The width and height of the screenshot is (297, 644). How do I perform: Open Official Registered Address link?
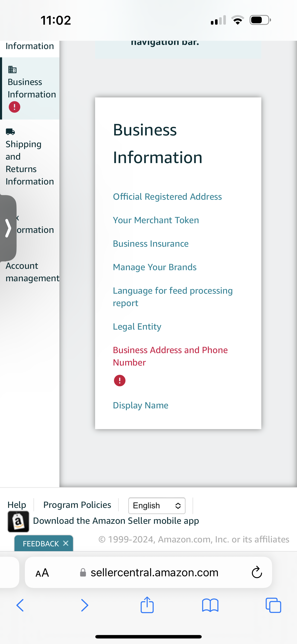point(167,196)
